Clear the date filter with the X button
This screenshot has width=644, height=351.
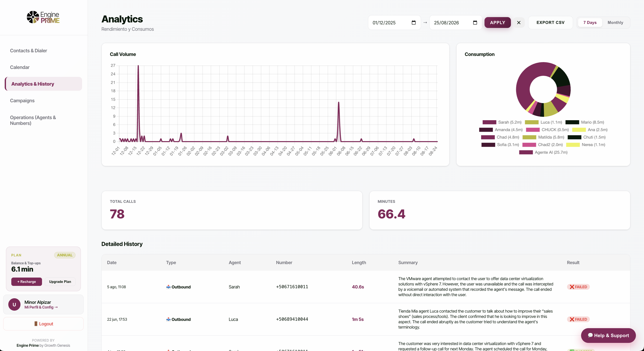point(519,23)
